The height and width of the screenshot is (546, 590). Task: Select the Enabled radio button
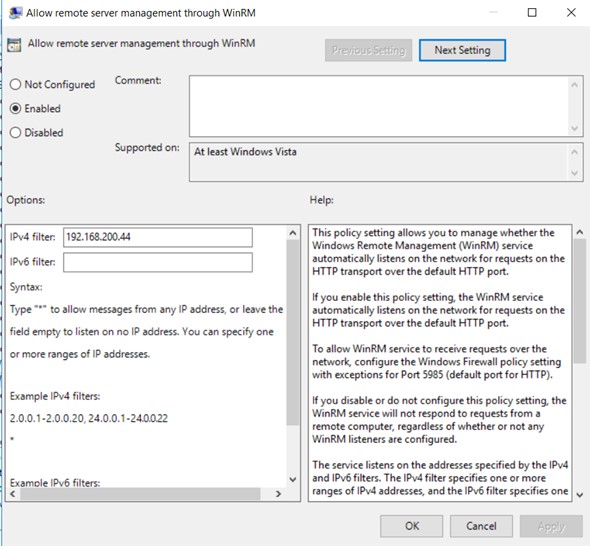click(15, 108)
